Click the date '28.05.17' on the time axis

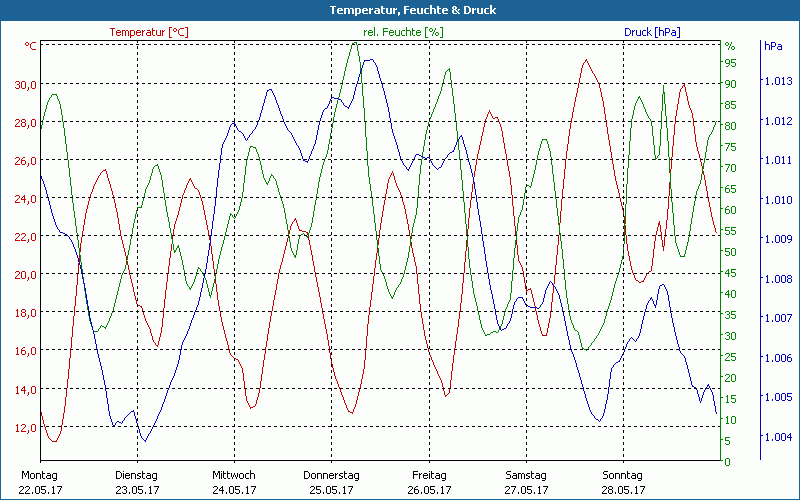(623, 490)
